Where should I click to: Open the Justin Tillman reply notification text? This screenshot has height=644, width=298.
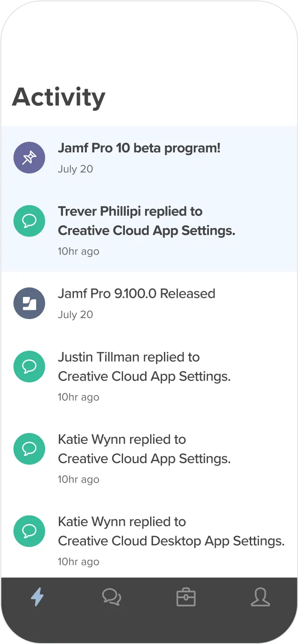pos(144,367)
